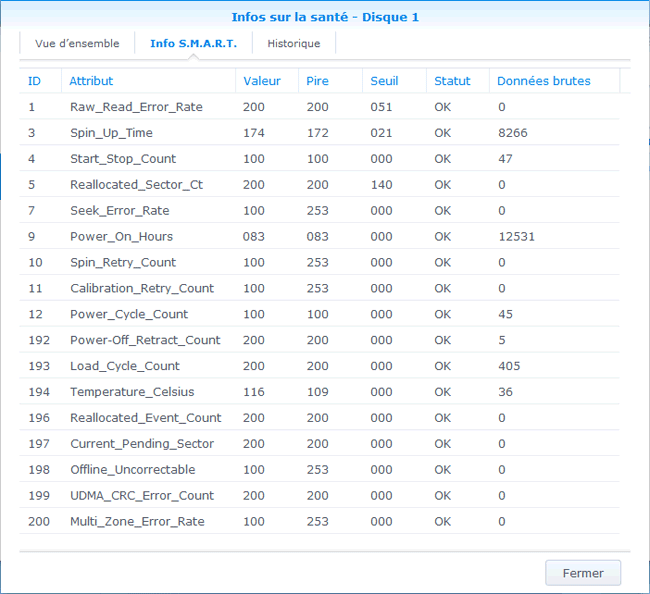Open the Historique tab
The height and width of the screenshot is (594, 650).
click(x=293, y=43)
